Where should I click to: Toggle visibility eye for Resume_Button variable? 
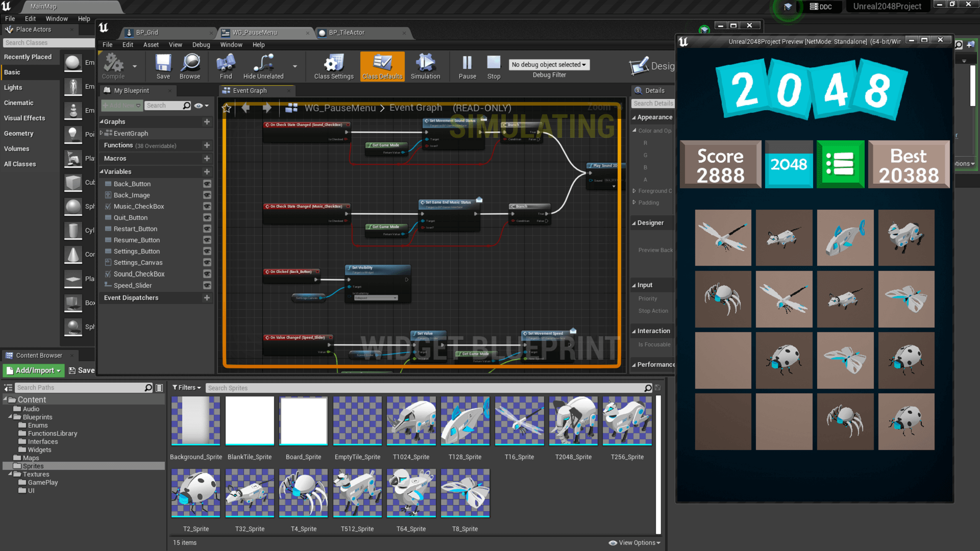click(207, 240)
